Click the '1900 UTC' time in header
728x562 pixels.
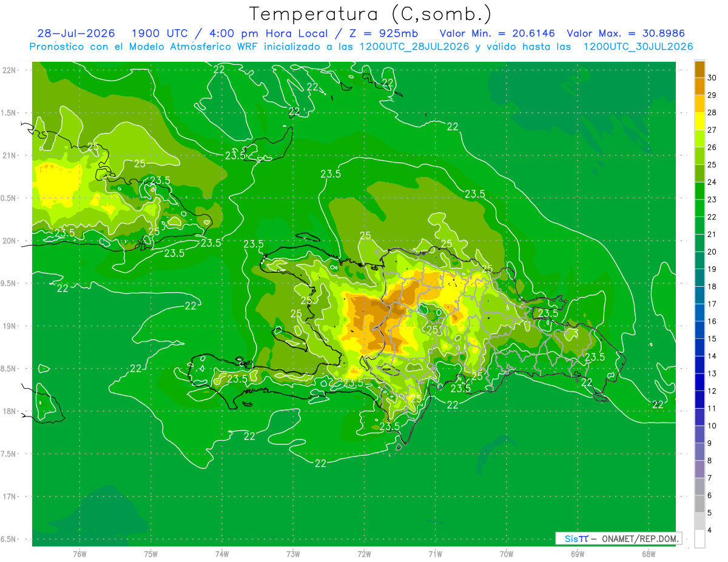[x=160, y=33]
